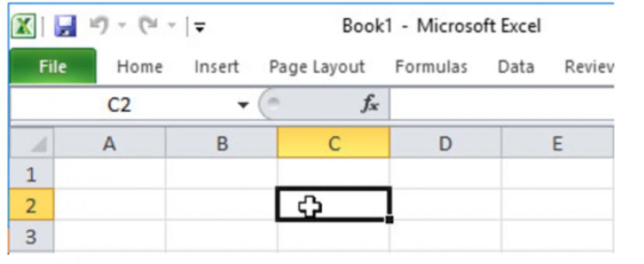Click the fill handle of cell C2
Viewport: 644px width, 264px height.
coord(390,219)
